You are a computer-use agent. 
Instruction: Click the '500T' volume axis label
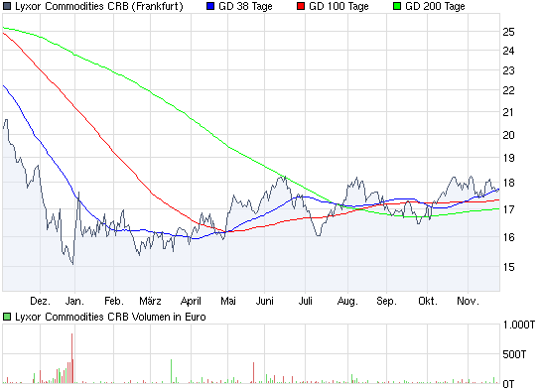coord(514,354)
